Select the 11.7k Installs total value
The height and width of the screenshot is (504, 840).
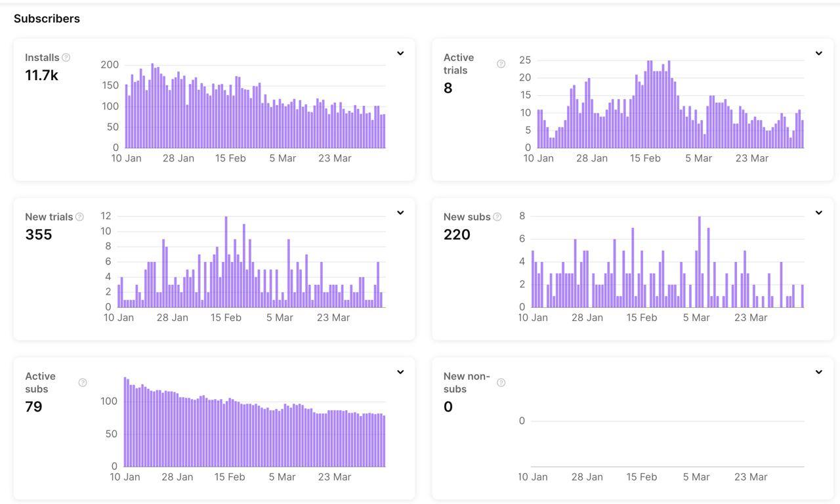pos(41,75)
